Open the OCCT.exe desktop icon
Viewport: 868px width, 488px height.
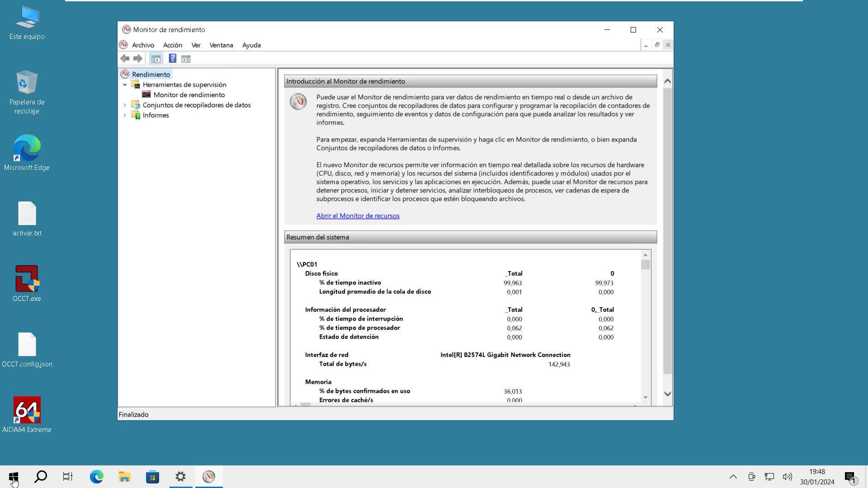27,283
